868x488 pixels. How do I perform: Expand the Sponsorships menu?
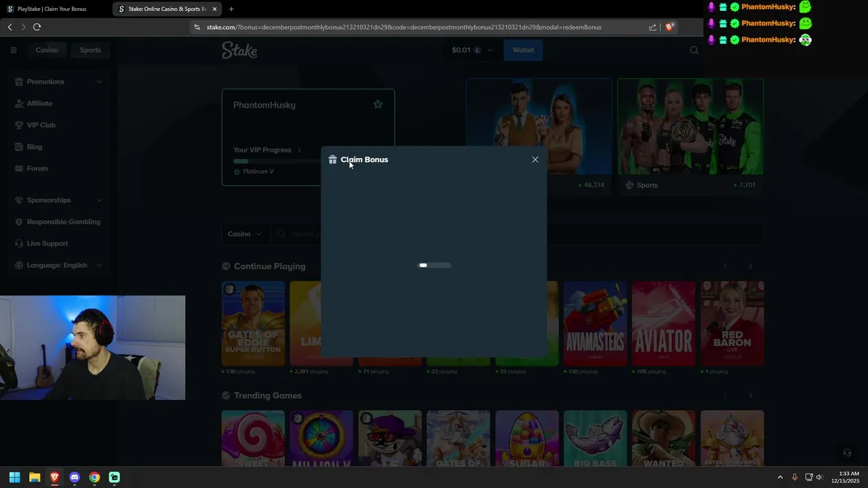point(59,200)
